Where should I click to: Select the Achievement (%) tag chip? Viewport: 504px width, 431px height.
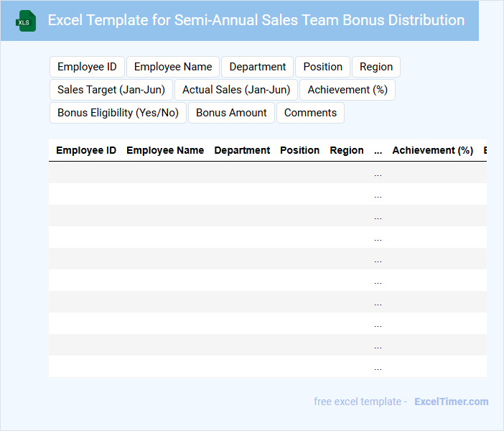coord(347,90)
